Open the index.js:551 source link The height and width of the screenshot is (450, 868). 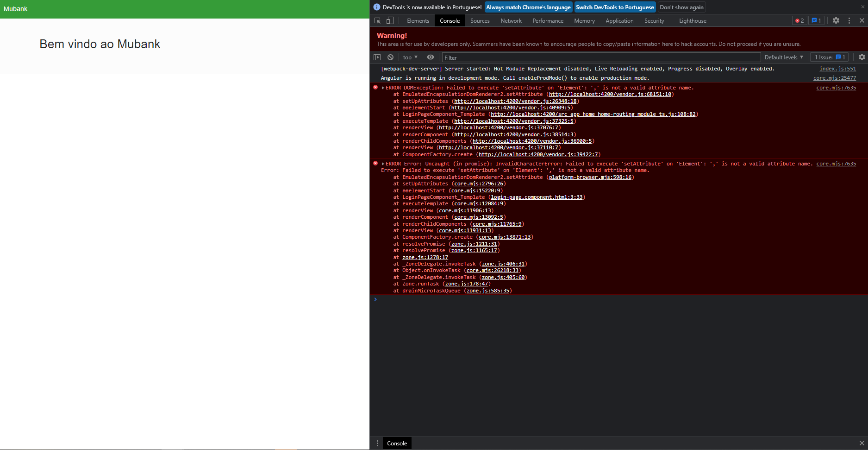tap(837, 69)
